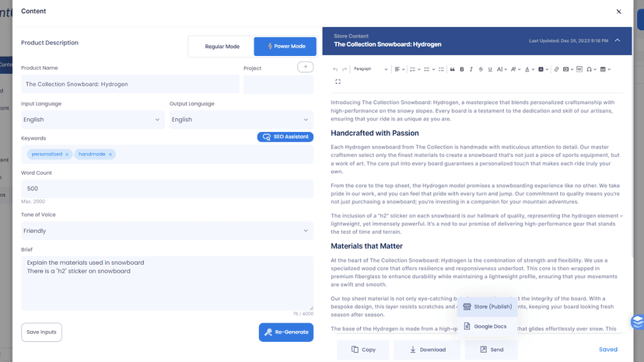Click the 'Handcrafted with Passion' heading
The image size is (644, 362).
(x=375, y=133)
